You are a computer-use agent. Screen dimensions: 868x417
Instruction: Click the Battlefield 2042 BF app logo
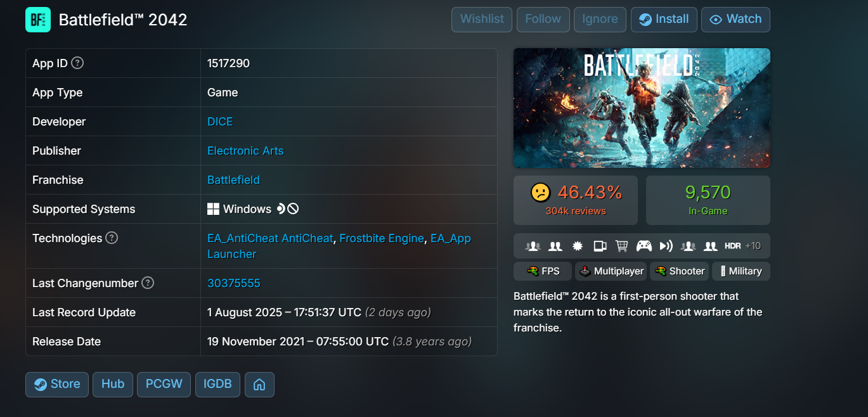pos(37,20)
